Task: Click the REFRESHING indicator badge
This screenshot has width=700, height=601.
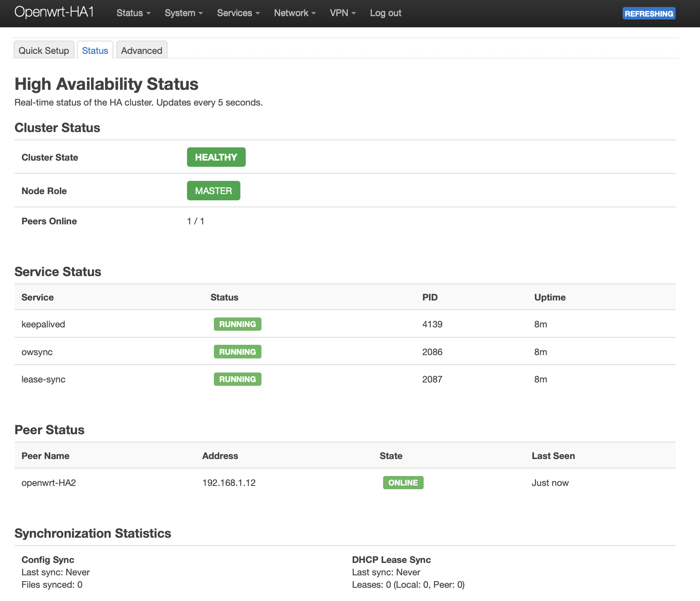Action: pos(649,14)
